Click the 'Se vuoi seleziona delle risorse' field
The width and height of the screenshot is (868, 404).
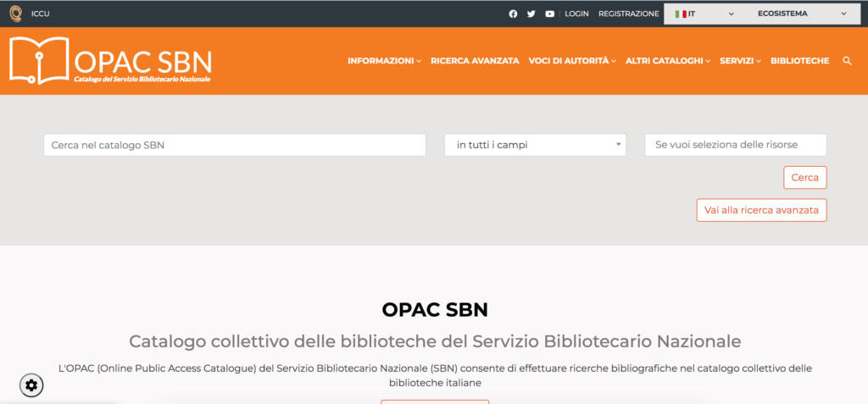(x=736, y=145)
